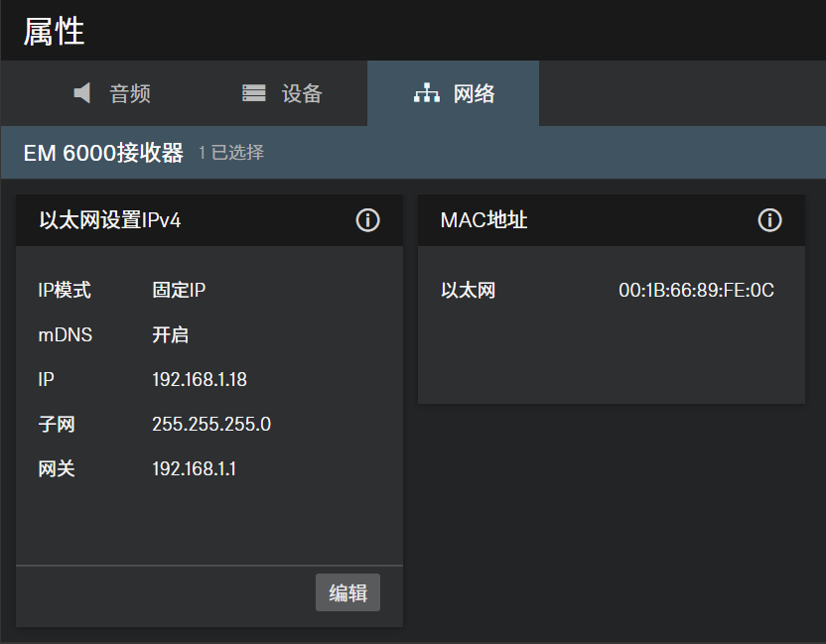The height and width of the screenshot is (644, 826).
Task: Select the MAC address 00:1B:66:89:FE:0C
Action: point(696,291)
